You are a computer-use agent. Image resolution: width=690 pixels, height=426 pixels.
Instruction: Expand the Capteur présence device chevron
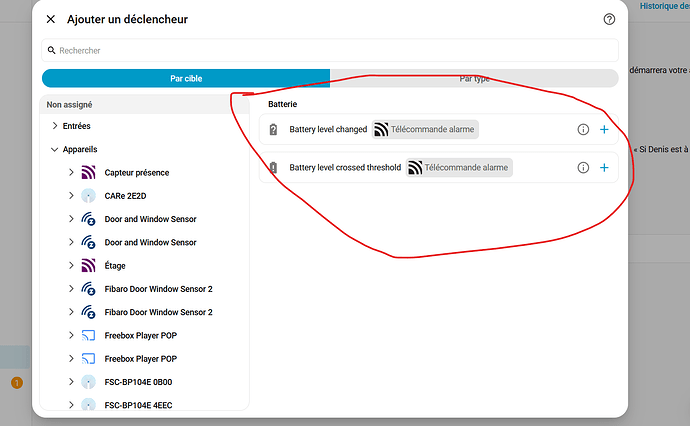(71, 173)
